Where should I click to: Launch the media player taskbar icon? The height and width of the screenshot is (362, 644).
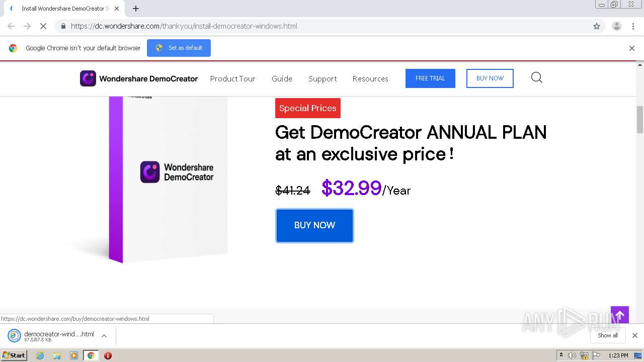(74, 355)
